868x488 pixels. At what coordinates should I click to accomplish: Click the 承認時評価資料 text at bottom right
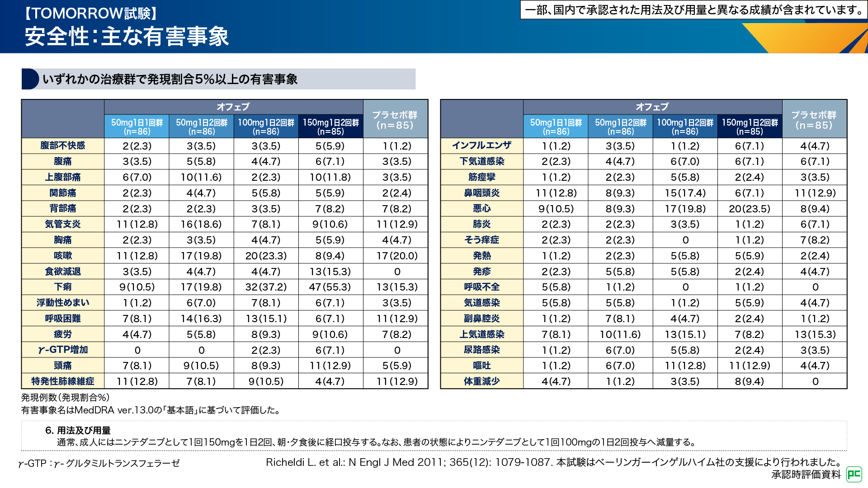(806, 474)
